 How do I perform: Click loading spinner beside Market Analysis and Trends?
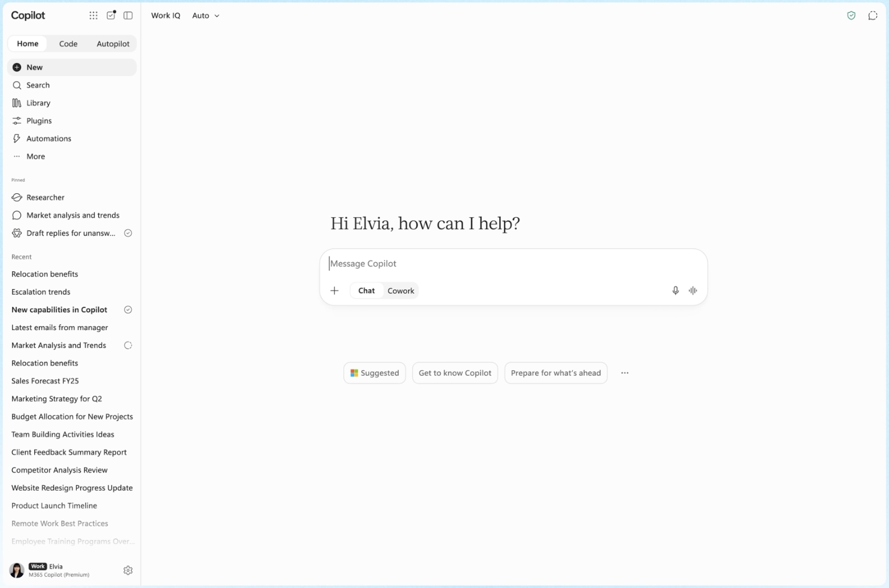coord(128,346)
